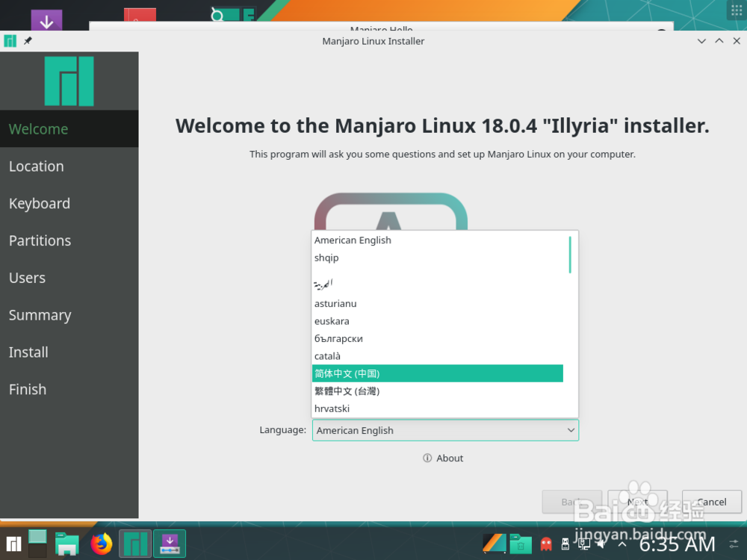Click the orange-striped tray icon

494,544
